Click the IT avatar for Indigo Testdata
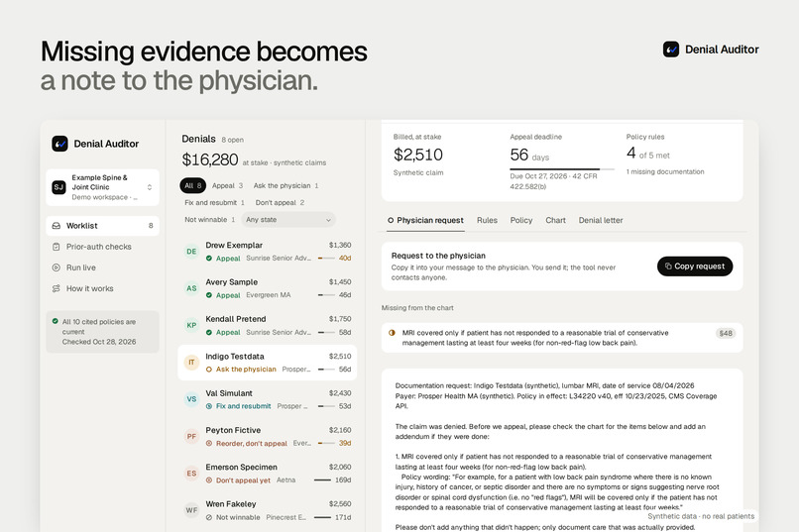 (x=191, y=363)
